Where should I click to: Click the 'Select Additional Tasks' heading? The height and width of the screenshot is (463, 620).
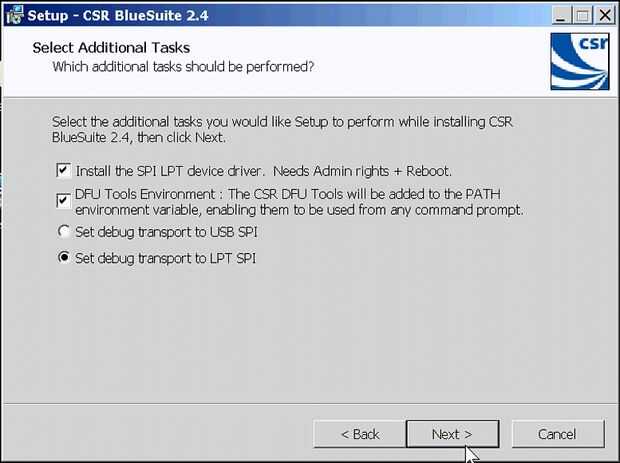[x=111, y=47]
